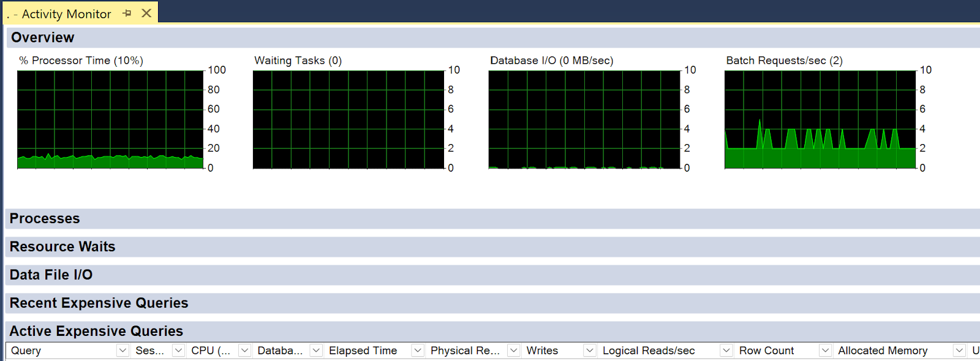Click the % Processor Time graph
The width and height of the screenshot is (980, 361).
[110, 120]
